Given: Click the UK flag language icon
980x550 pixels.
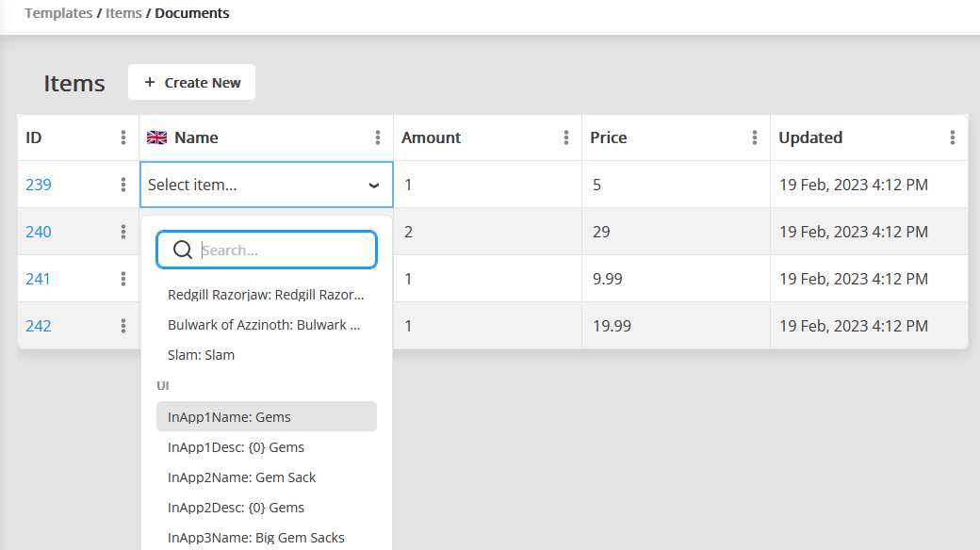Looking at the screenshot, I should (x=157, y=137).
